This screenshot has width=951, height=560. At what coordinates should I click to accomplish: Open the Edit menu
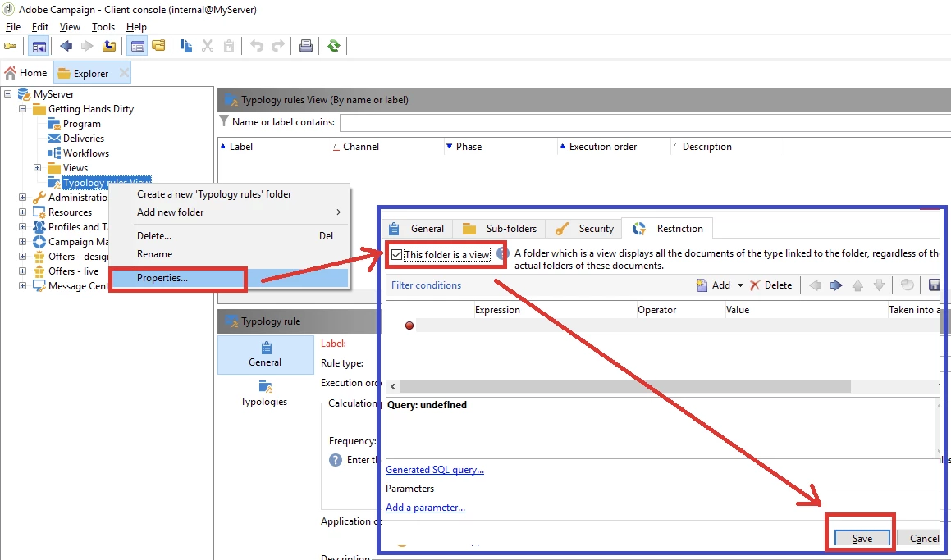pos(40,27)
